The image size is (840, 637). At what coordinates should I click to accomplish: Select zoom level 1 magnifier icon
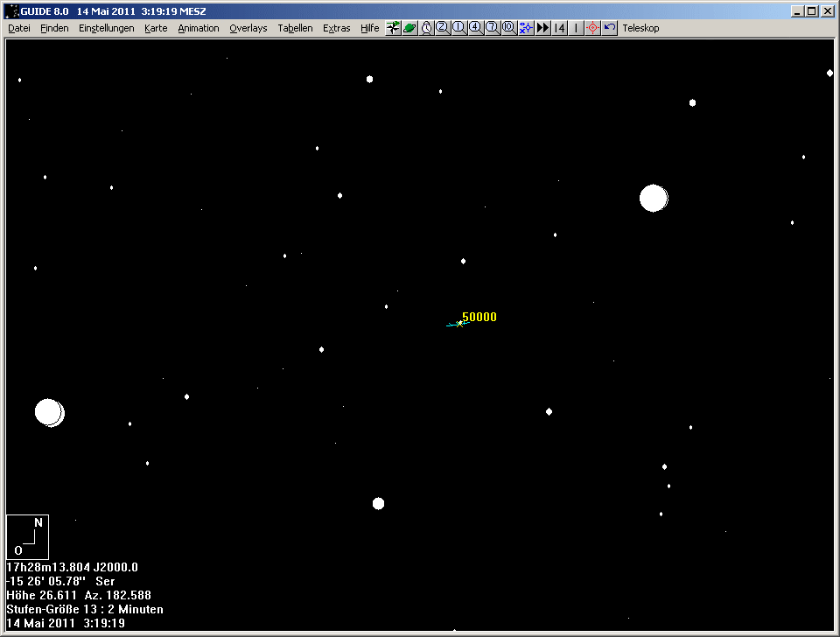(458, 28)
